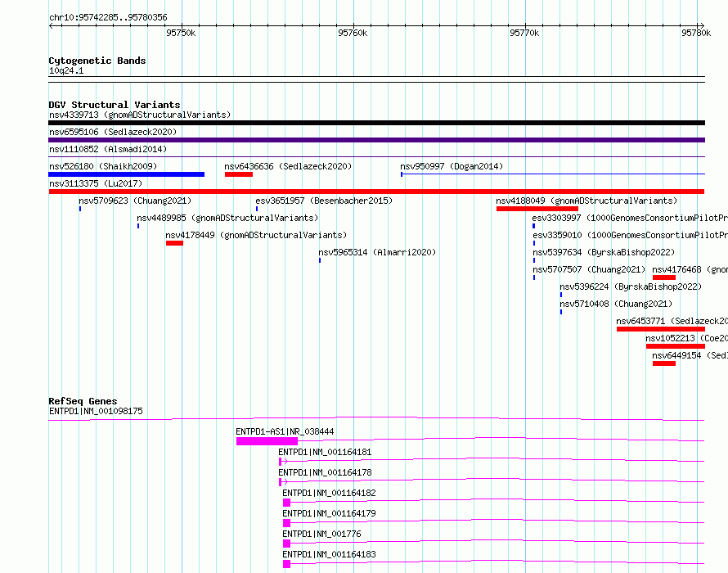Image resolution: width=728 pixels, height=573 pixels.
Task: Click the red nsv4178449 variant bar
Action: click(x=174, y=243)
